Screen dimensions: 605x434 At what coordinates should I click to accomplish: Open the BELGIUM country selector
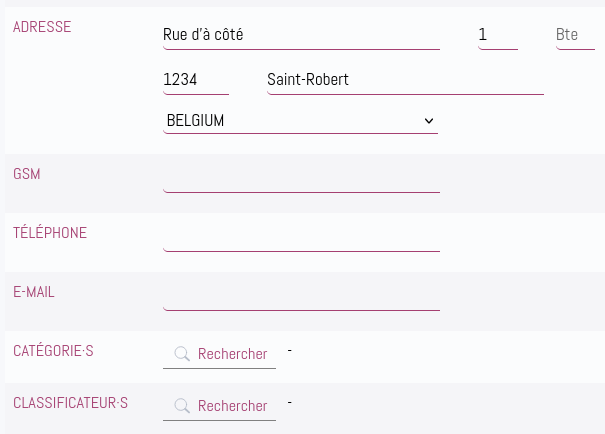point(301,121)
